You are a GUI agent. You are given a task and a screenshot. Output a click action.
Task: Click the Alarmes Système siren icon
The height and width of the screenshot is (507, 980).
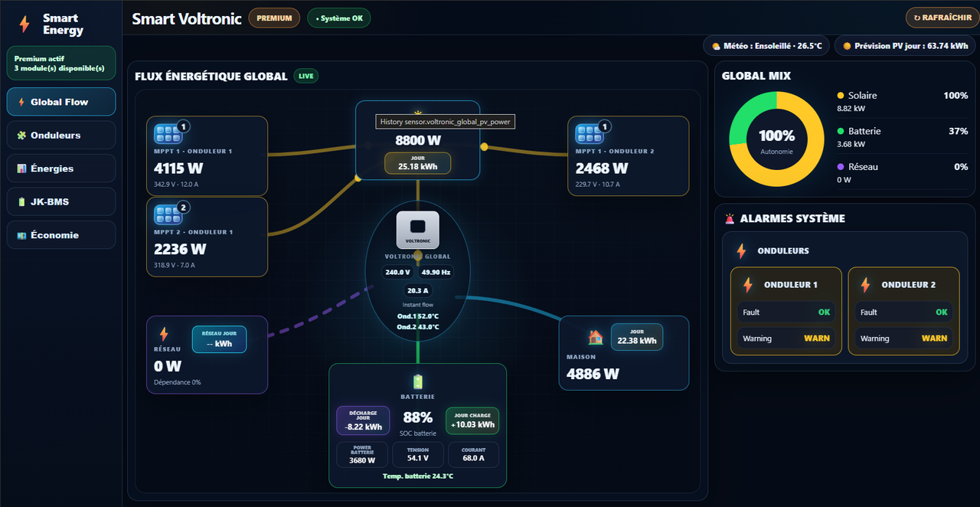[730, 218]
